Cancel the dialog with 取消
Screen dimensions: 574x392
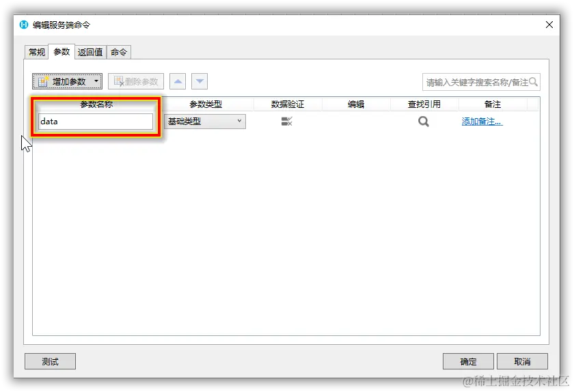click(522, 361)
